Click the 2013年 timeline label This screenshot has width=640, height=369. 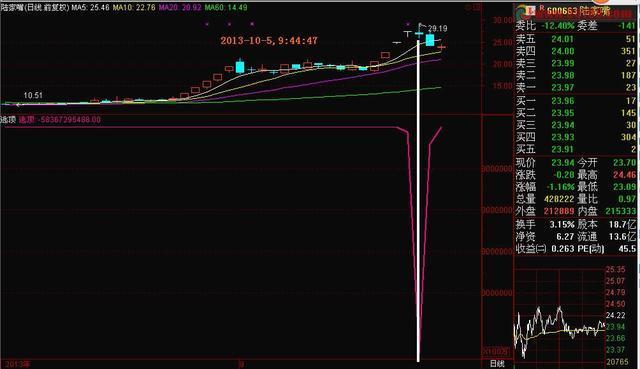pyautogui.click(x=18, y=364)
